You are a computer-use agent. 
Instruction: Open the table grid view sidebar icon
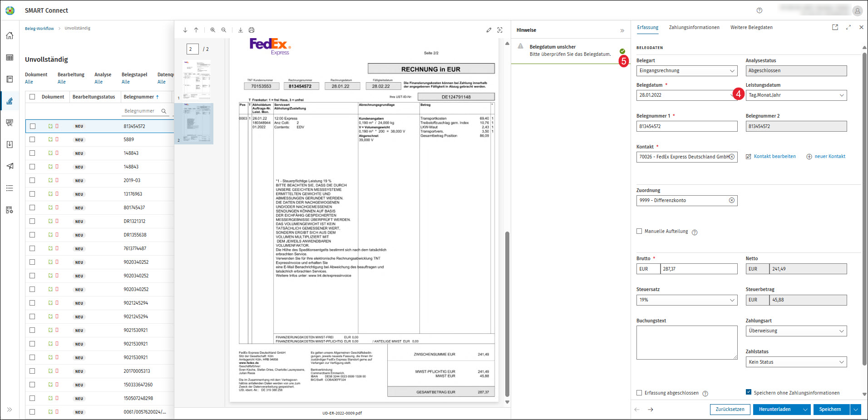(10, 57)
